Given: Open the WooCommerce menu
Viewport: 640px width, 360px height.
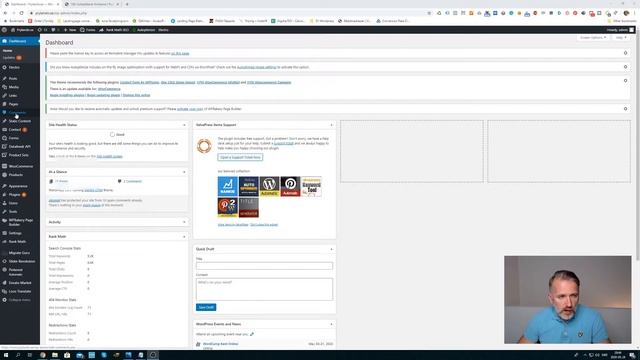Looking at the screenshot, I should 20,166.
